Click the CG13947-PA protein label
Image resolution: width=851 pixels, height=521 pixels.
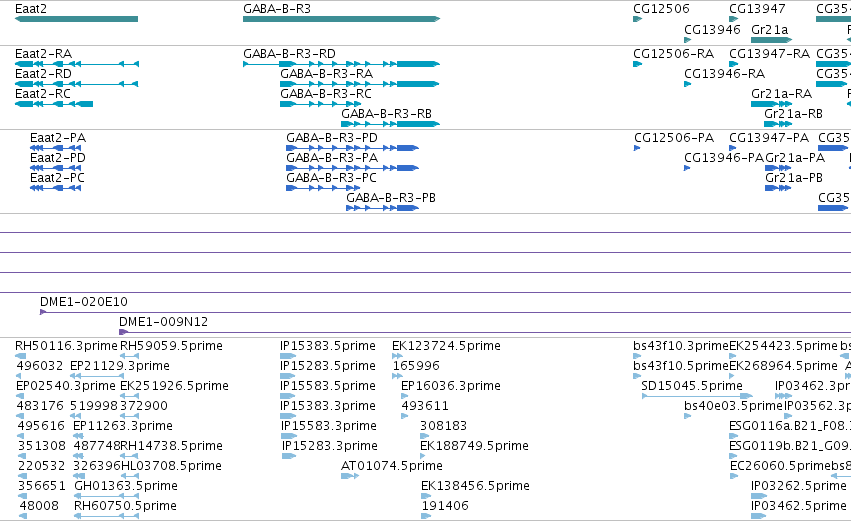769,138
